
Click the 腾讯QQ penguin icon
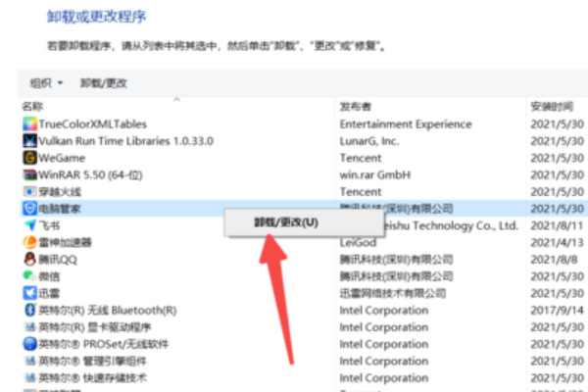pos(30,259)
